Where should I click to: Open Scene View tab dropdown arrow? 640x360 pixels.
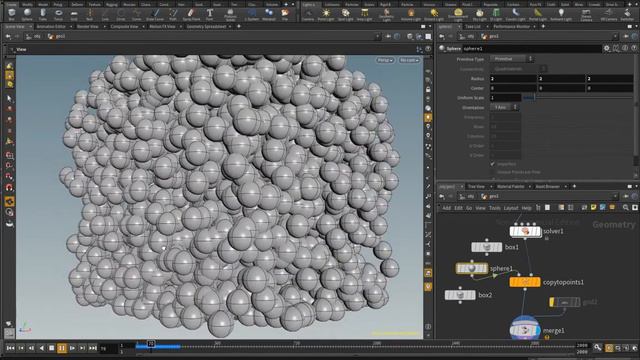[30, 27]
